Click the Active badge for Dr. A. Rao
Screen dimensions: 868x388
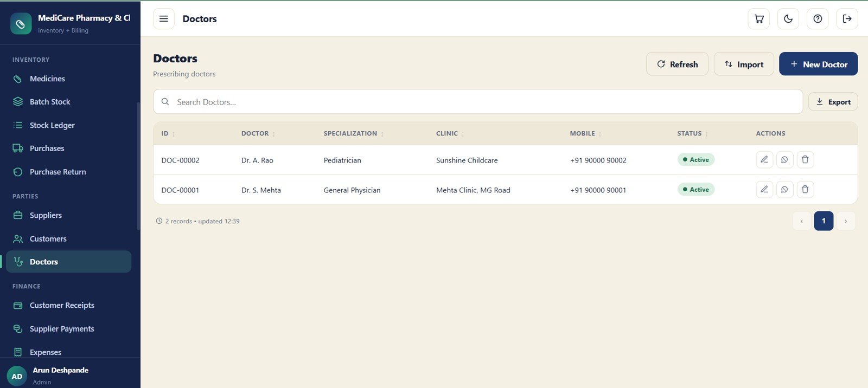tap(696, 159)
